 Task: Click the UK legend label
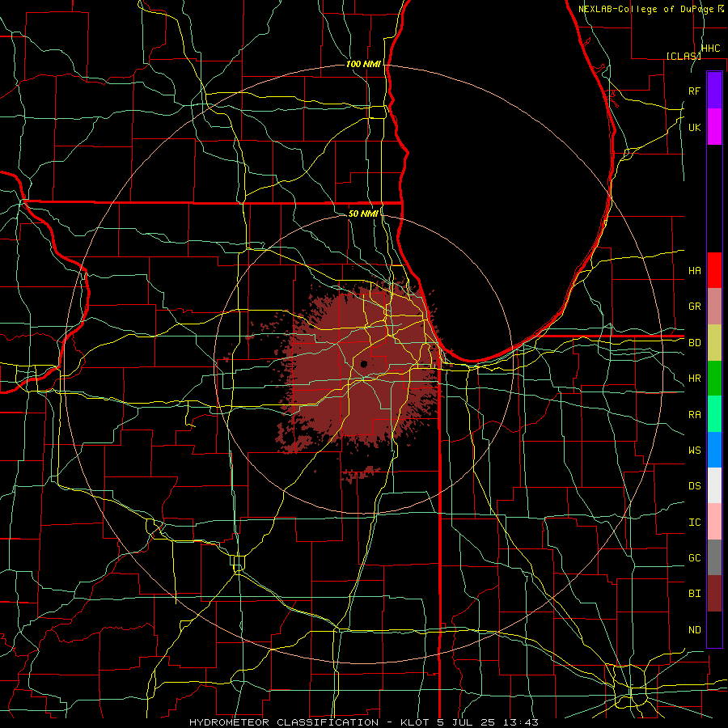click(x=695, y=128)
